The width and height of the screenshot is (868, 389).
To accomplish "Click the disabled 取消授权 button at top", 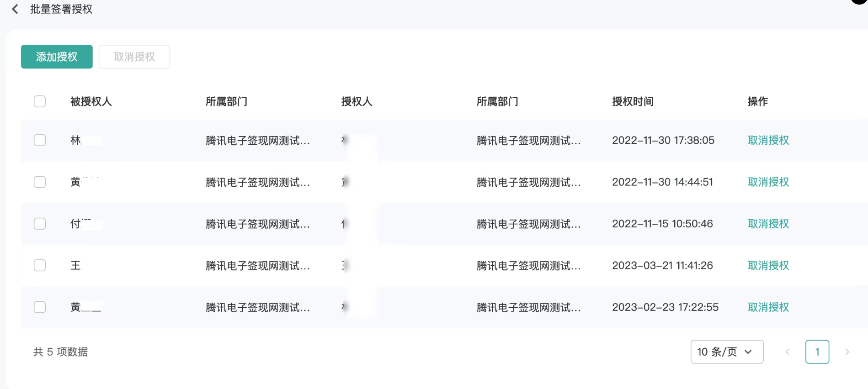I will coord(134,57).
